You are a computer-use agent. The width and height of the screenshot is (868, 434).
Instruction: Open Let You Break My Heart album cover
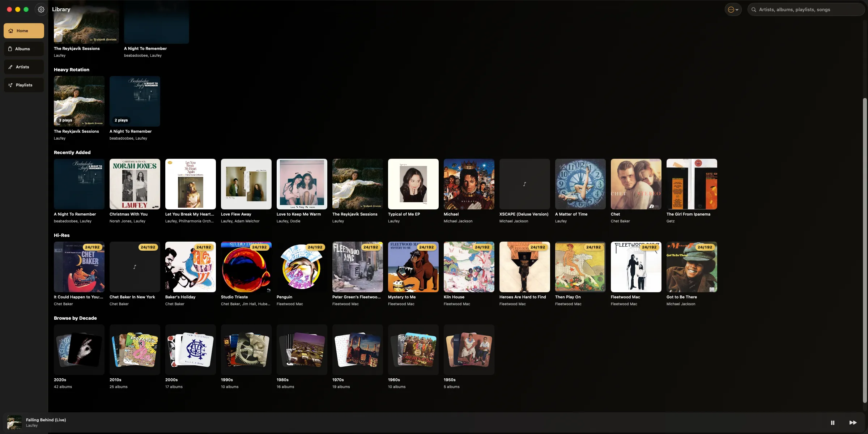tap(191, 184)
